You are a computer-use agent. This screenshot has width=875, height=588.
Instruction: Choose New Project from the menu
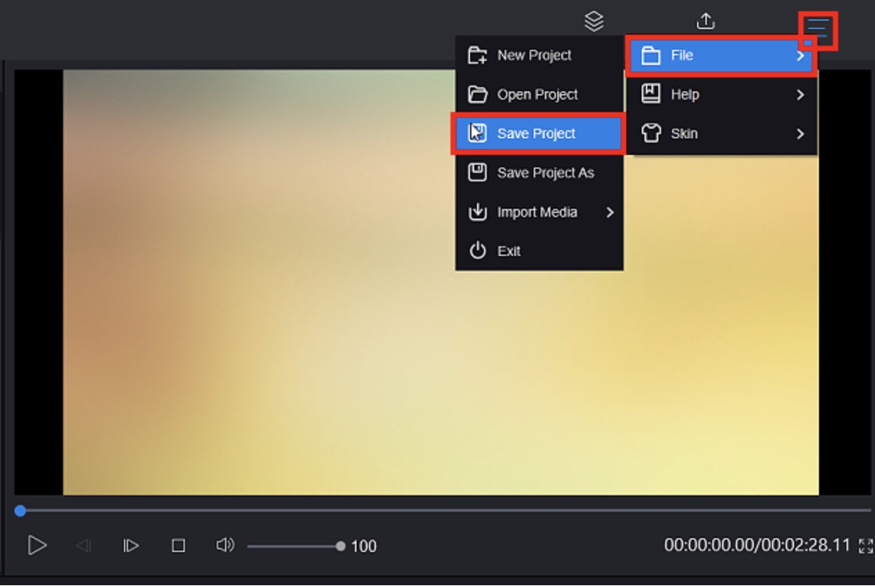[x=539, y=55]
